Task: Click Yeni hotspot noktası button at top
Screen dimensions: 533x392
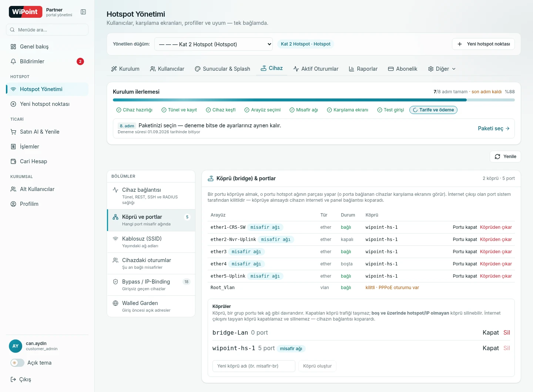Action: click(483, 44)
